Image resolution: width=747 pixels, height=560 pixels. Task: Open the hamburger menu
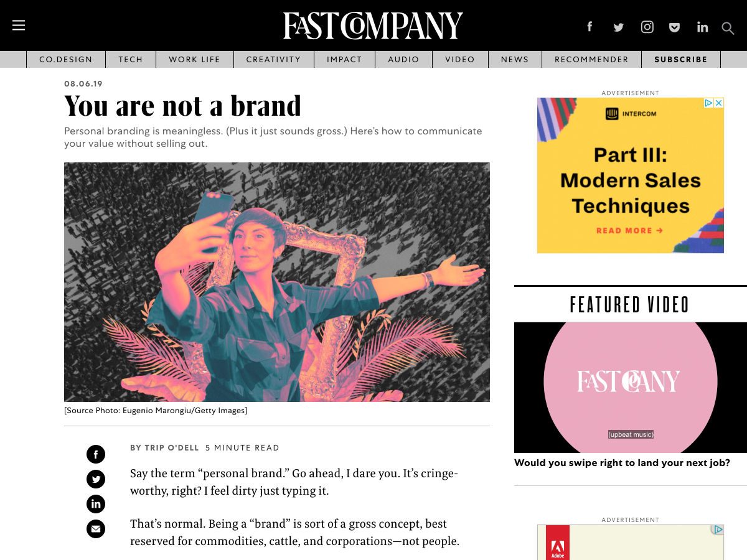coord(19,26)
